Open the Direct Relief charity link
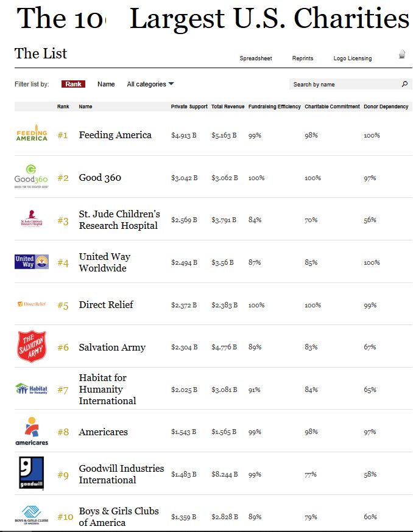 106,305
